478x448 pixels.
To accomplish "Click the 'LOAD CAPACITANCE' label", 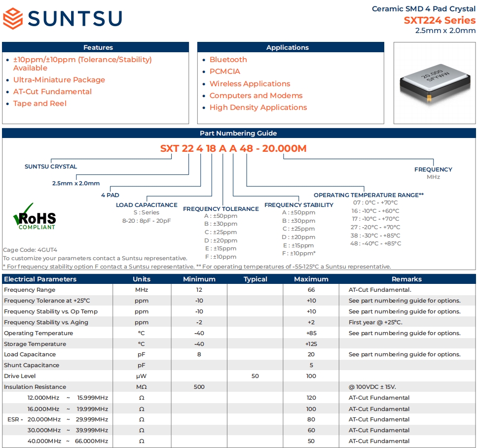I will [147, 205].
